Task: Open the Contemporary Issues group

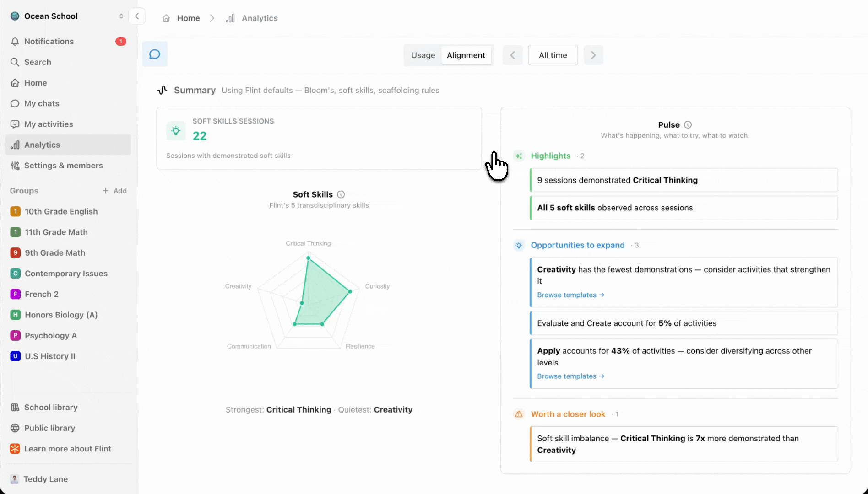Action: pyautogui.click(x=68, y=274)
